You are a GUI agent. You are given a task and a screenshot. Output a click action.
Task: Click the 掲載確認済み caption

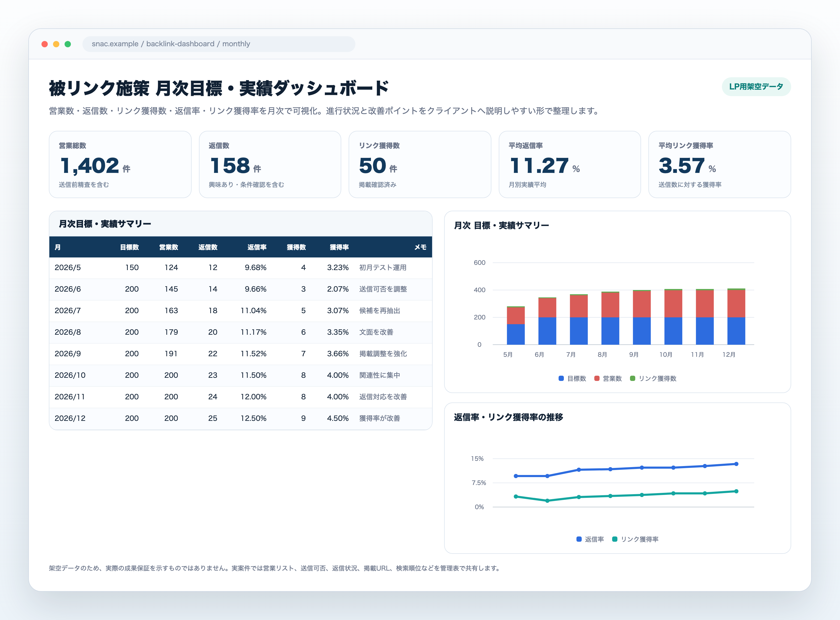click(378, 185)
